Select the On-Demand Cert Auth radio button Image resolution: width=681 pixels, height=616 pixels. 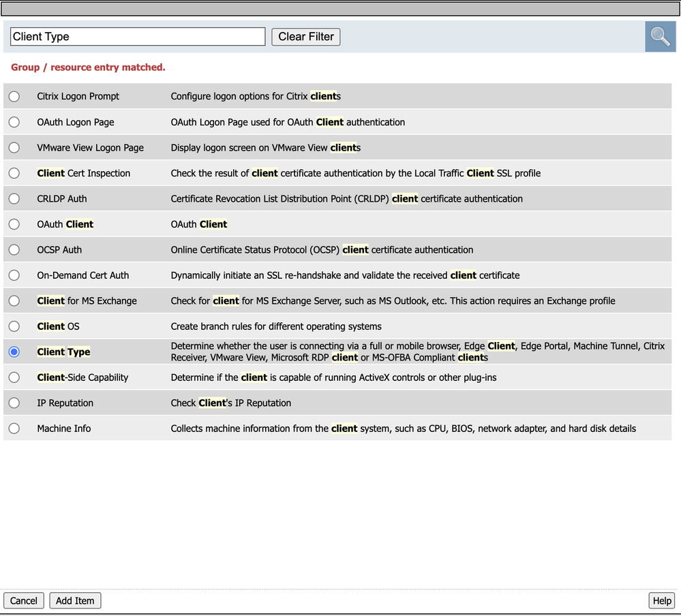pyautogui.click(x=14, y=275)
